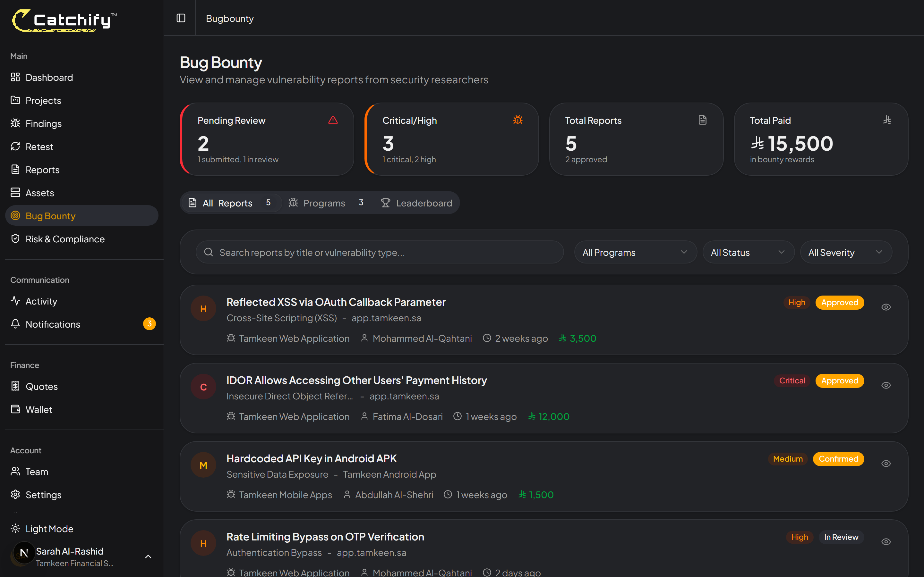Toggle the sidebar collapse icon next to Bugbounty

(x=181, y=18)
